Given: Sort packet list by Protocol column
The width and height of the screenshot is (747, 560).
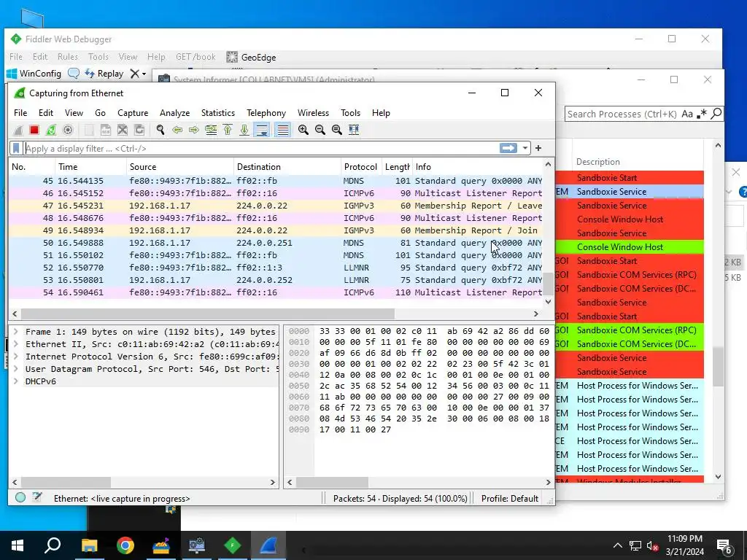Looking at the screenshot, I should click(360, 167).
